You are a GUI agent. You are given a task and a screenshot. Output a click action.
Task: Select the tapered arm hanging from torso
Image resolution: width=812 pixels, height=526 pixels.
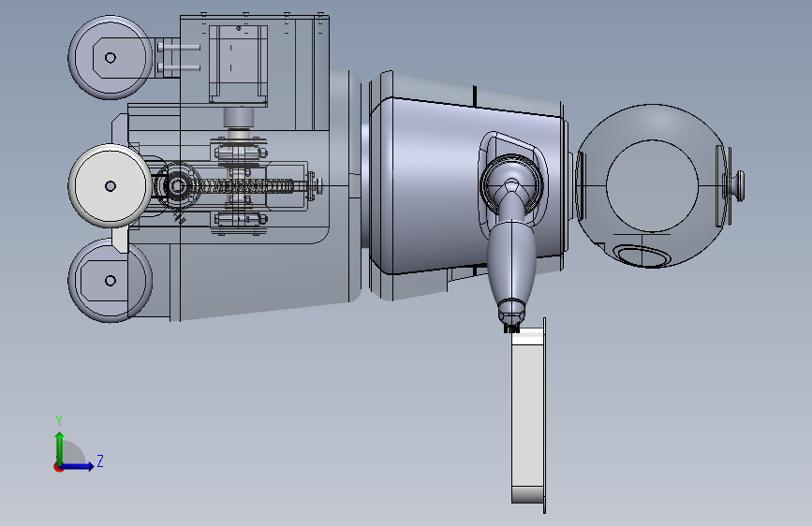pos(511,259)
